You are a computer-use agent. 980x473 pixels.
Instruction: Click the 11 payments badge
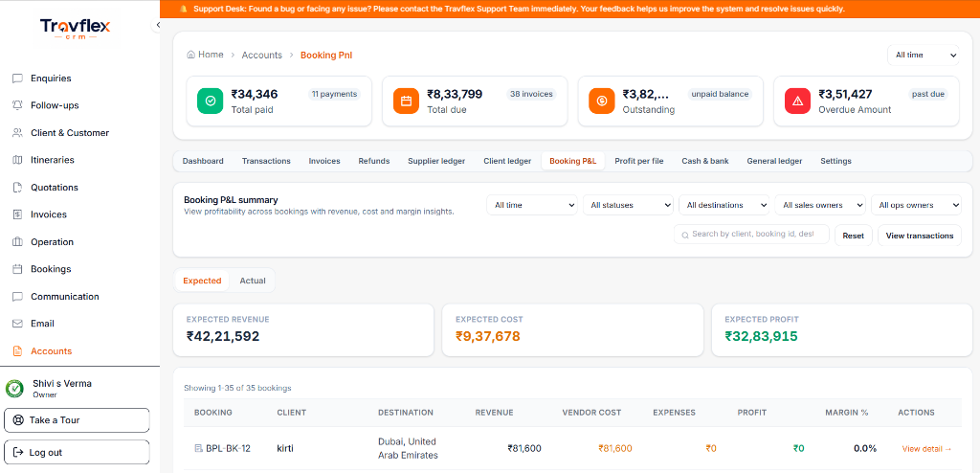coord(334,94)
